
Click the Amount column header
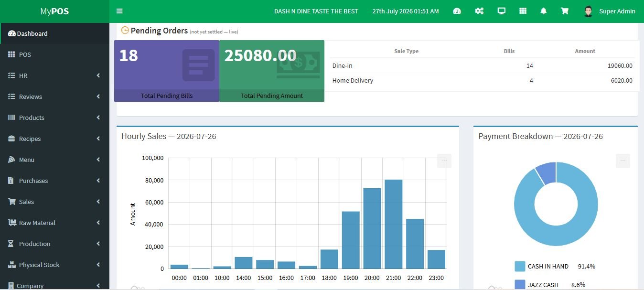tap(585, 51)
